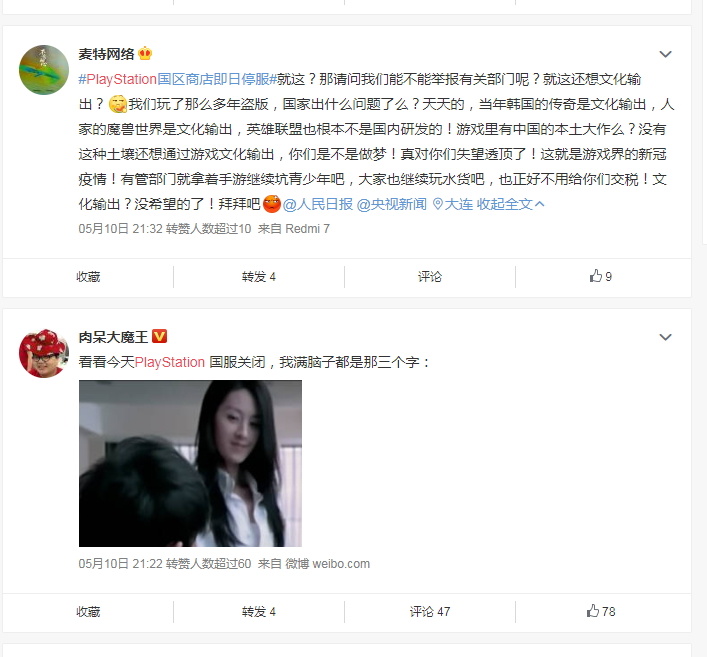The image size is (707, 657).
Task: Click 转发 4 on the first post
Action: [258, 276]
